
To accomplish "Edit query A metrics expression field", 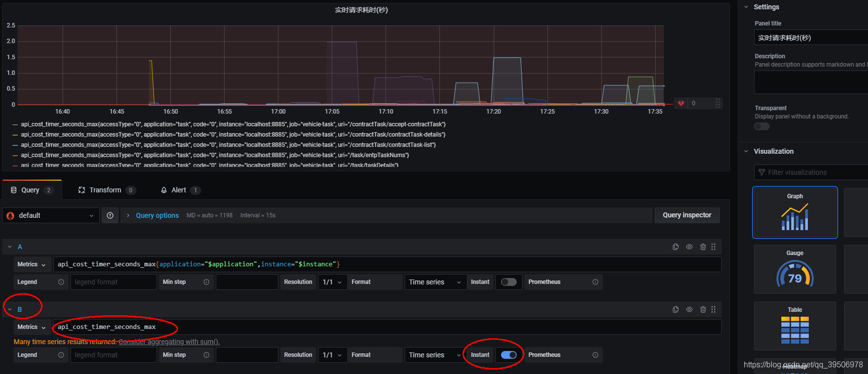I will click(388, 264).
